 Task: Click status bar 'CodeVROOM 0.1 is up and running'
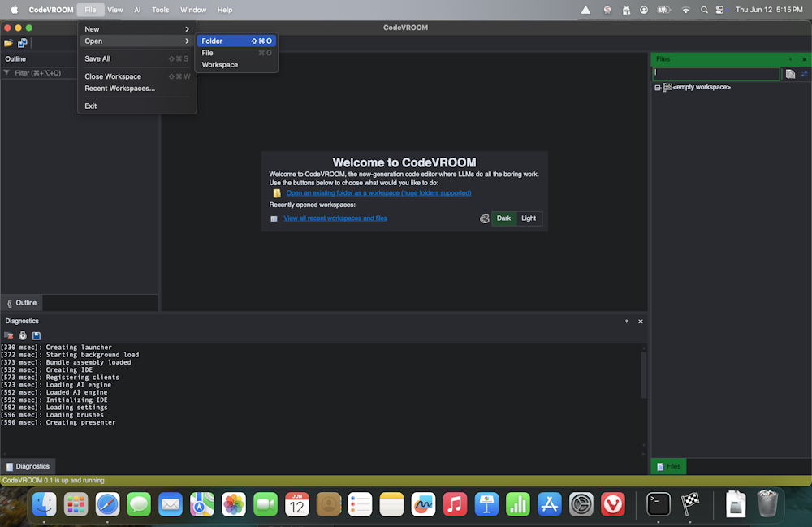coord(54,481)
